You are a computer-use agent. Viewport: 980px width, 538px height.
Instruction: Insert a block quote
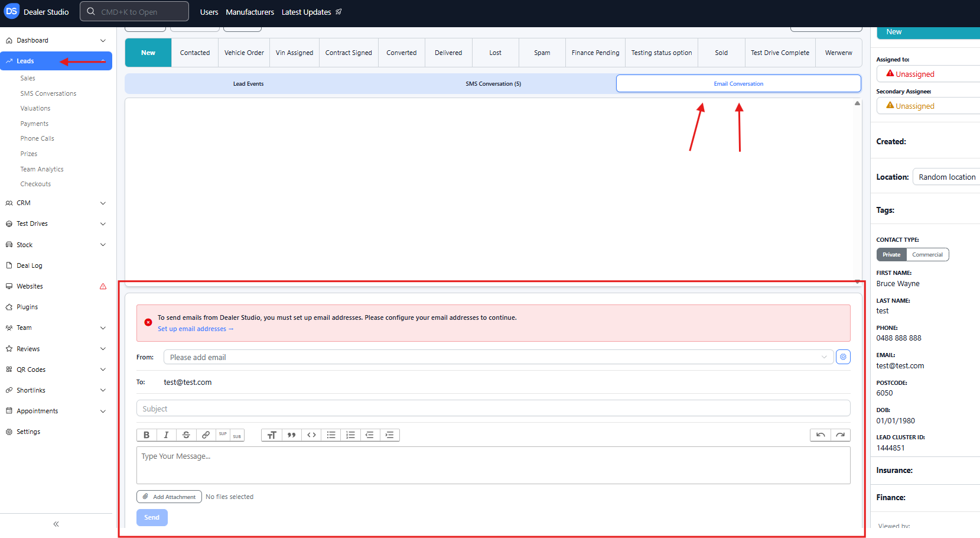pos(291,435)
